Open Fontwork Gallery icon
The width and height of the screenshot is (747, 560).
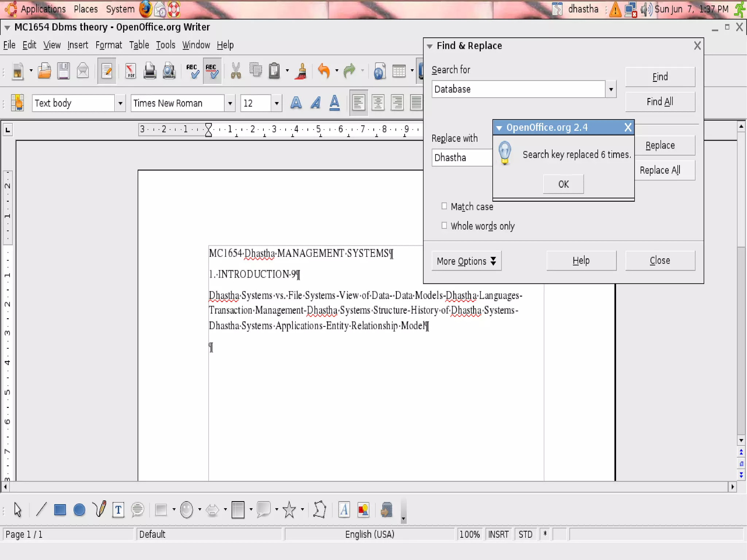344,510
